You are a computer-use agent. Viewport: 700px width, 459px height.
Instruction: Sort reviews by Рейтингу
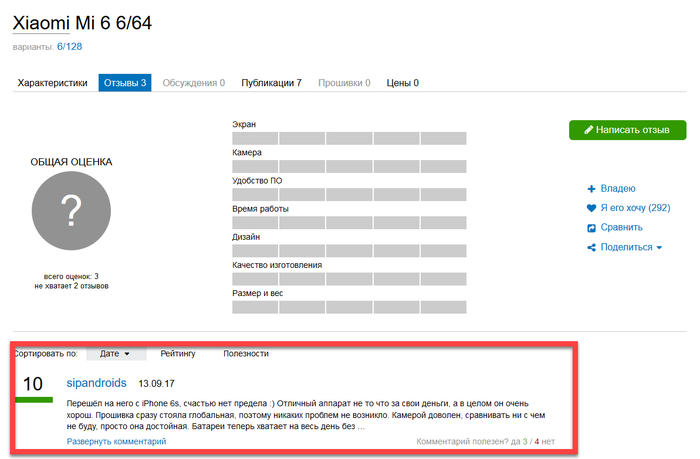[x=177, y=353]
